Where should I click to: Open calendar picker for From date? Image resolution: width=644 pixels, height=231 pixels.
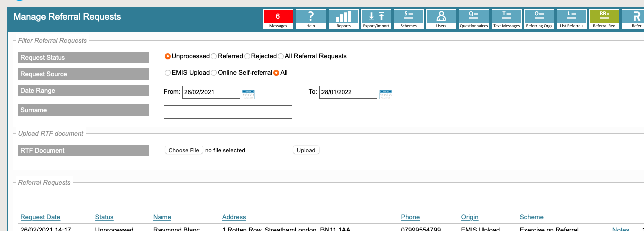point(248,94)
